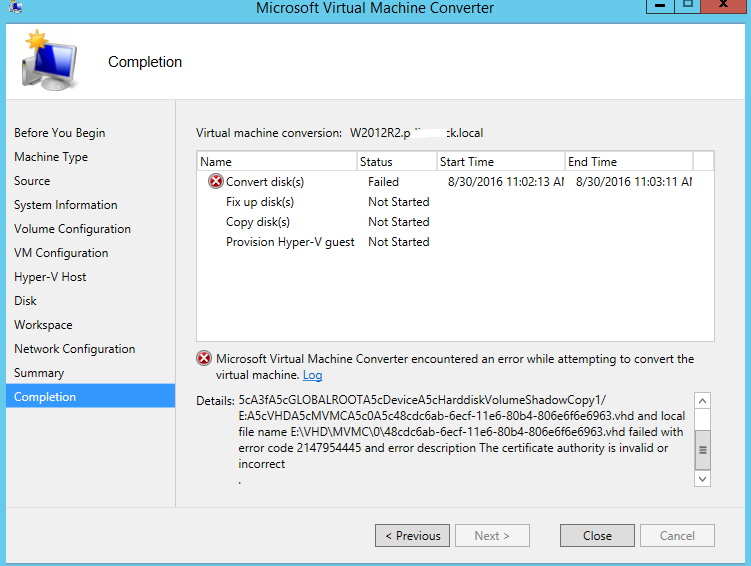Image resolution: width=751 pixels, height=566 pixels.
Task: Minimize the Virtual Machine Converter window
Action: tap(660, 6)
